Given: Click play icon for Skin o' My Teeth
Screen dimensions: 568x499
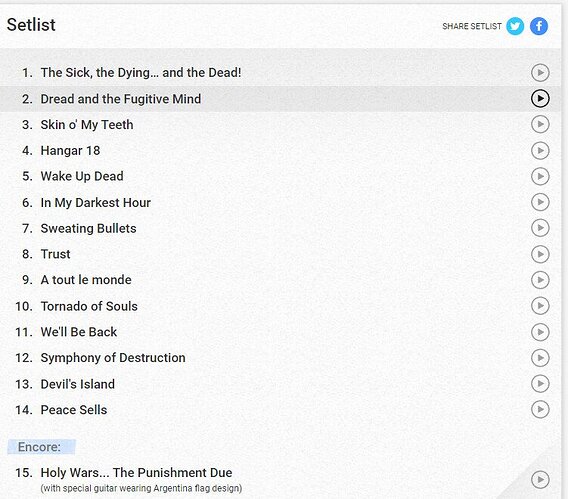Looking at the screenshot, I should click(x=540, y=124).
